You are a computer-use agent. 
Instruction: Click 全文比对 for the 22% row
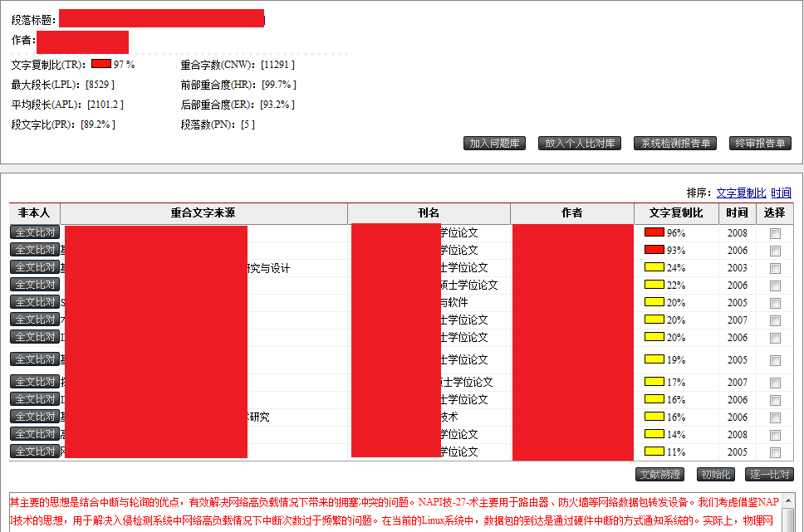[x=35, y=285]
